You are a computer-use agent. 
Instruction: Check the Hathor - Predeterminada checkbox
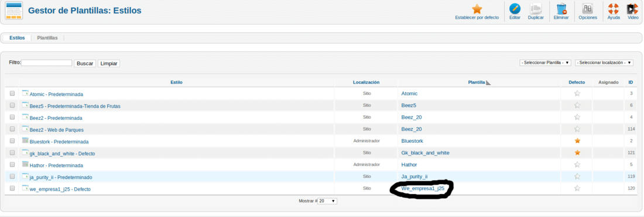pyautogui.click(x=12, y=164)
